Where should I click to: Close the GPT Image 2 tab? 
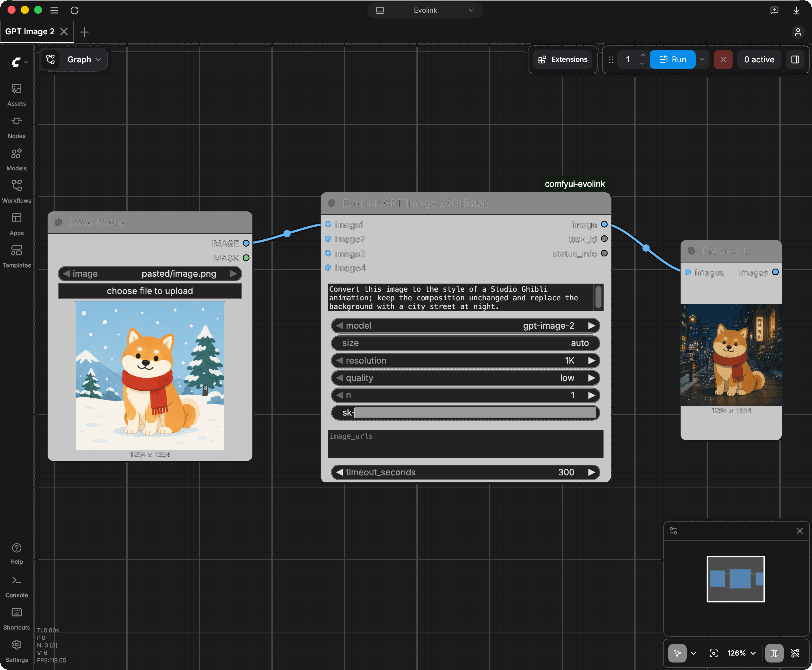[x=64, y=32]
